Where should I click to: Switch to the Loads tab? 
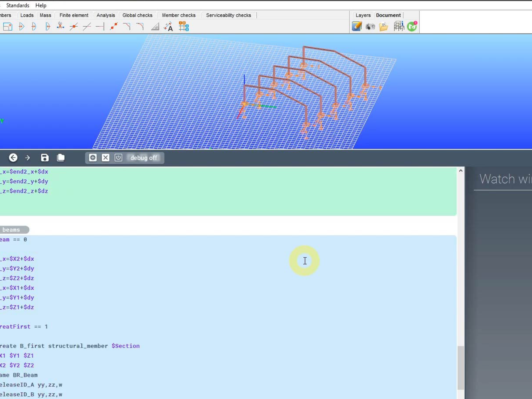[x=27, y=15]
